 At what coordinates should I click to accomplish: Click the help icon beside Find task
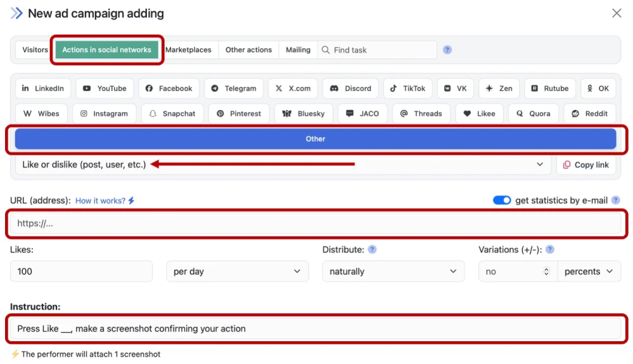point(448,50)
